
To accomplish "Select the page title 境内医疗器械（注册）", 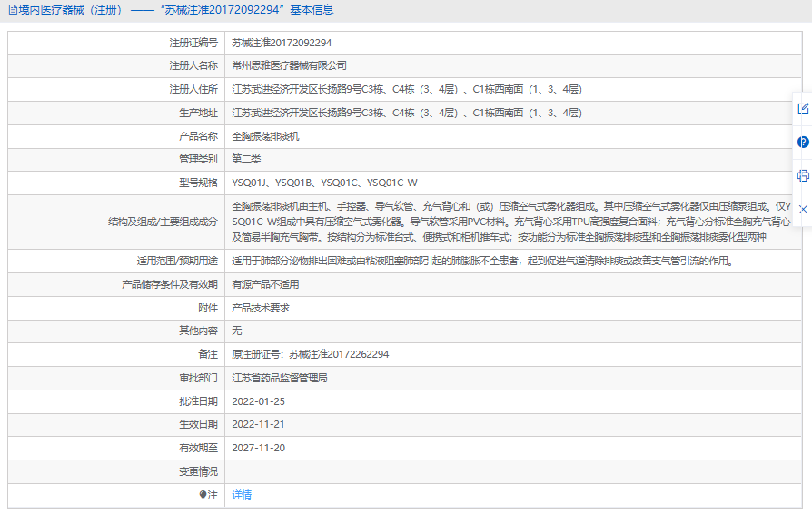I will click(71, 10).
